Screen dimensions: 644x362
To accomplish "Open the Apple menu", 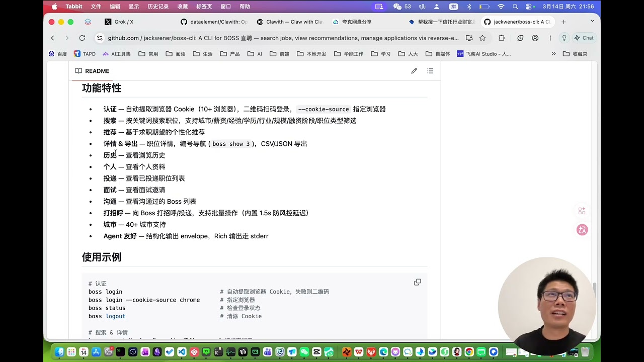I will (x=54, y=7).
